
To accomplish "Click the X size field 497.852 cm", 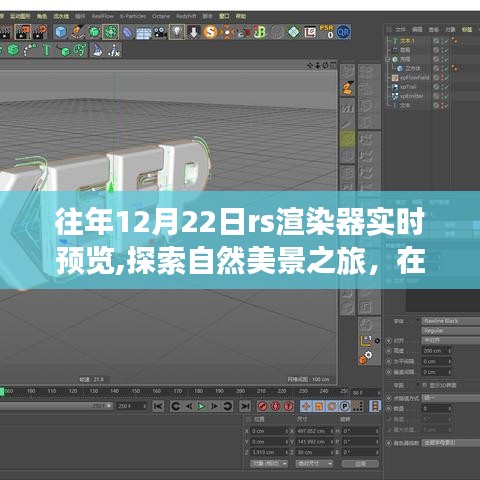I will tap(314, 431).
